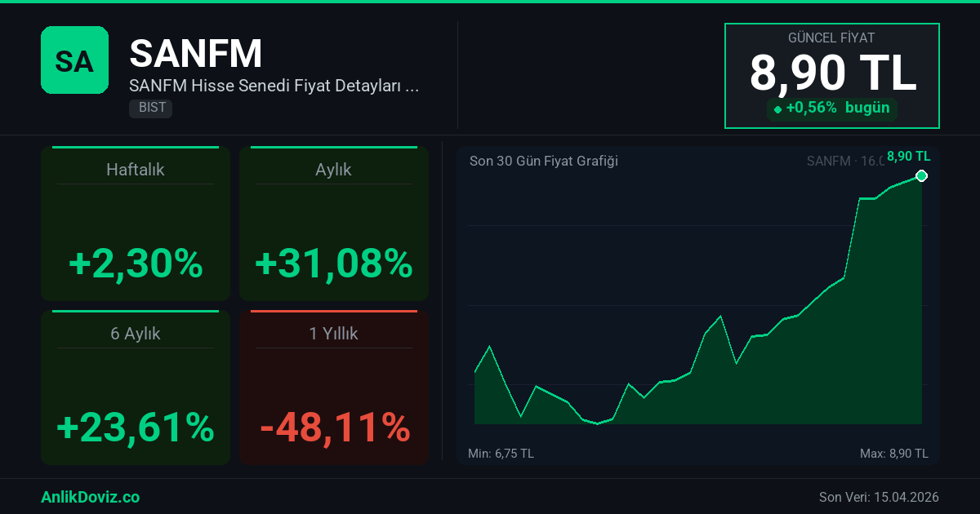Visit the AnlikDoviz.co footer link
The image size is (980, 514).
tap(90, 497)
